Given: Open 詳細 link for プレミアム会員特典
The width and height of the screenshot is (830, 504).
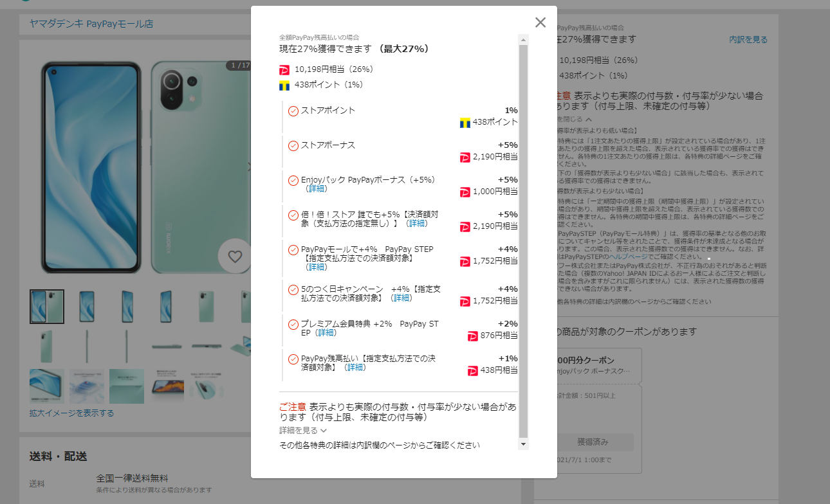Looking at the screenshot, I should (326, 333).
